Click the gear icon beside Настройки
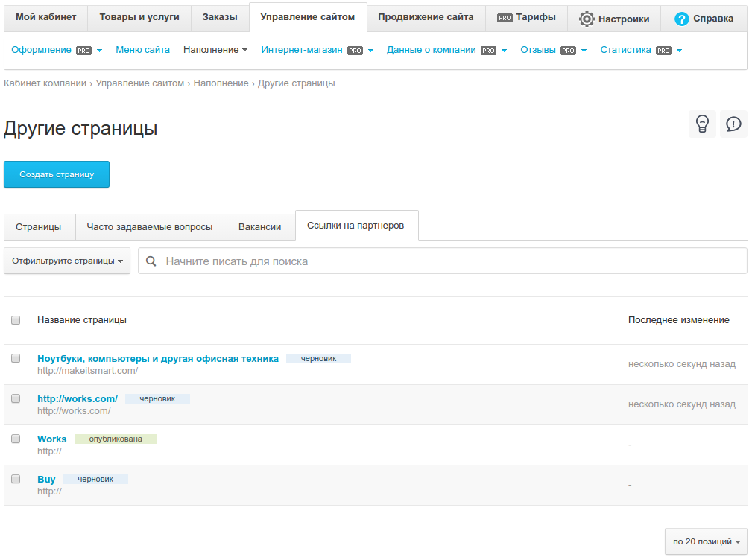The height and width of the screenshot is (560, 752). pos(587,19)
